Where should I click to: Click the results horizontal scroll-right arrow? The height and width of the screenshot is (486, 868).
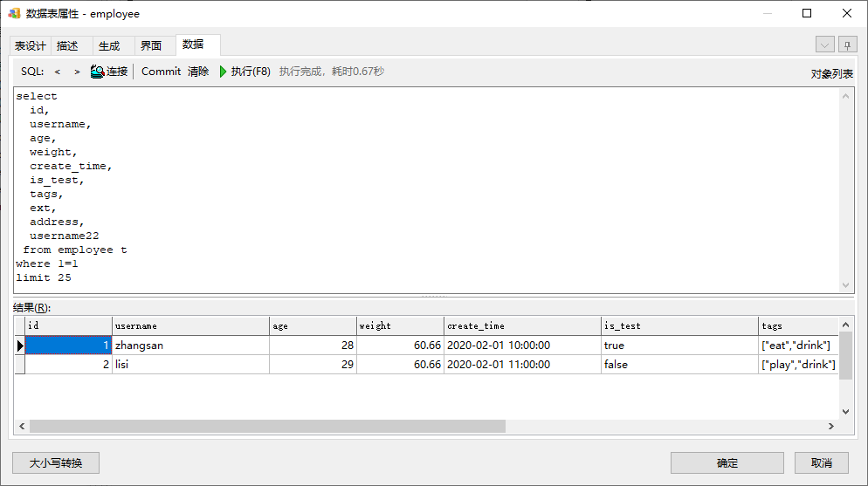(x=831, y=427)
